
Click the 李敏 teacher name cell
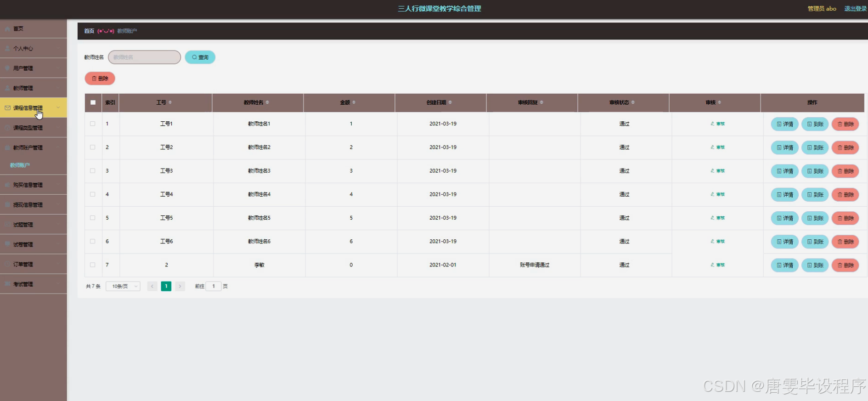click(x=259, y=265)
